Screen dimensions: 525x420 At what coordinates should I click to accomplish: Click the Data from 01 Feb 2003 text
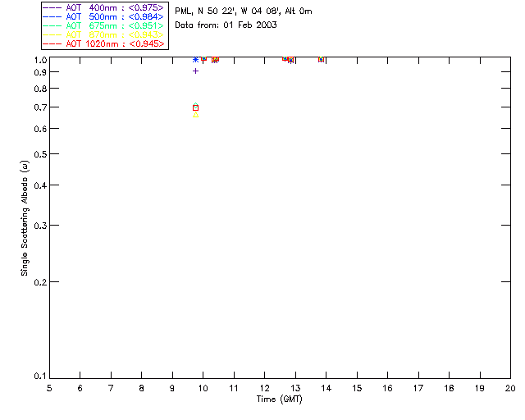226,25
